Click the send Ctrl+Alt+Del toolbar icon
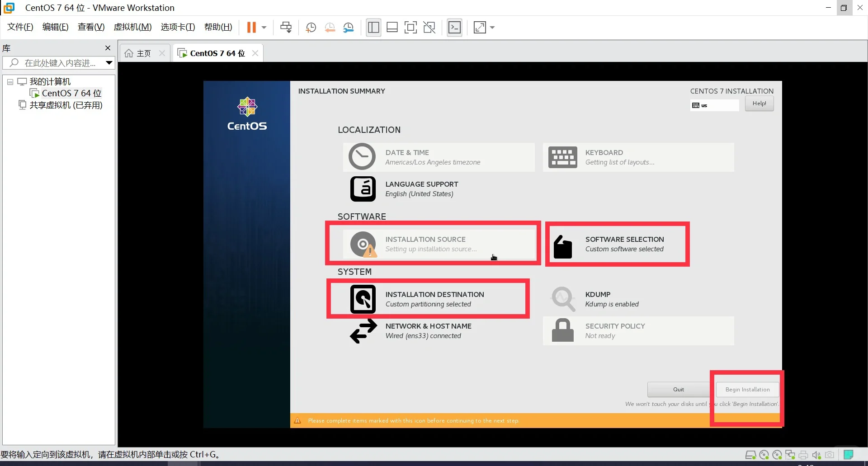The width and height of the screenshot is (868, 466). point(286,28)
